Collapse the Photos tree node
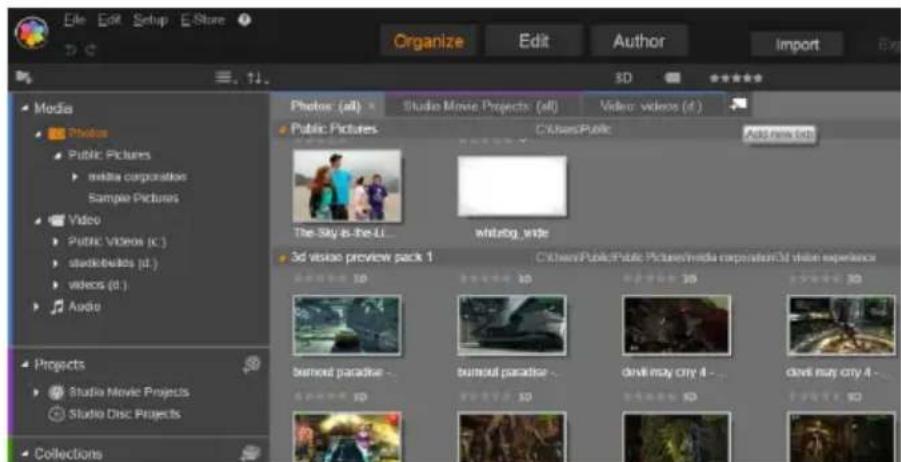Viewport: 901px width, 462px height. 39,134
